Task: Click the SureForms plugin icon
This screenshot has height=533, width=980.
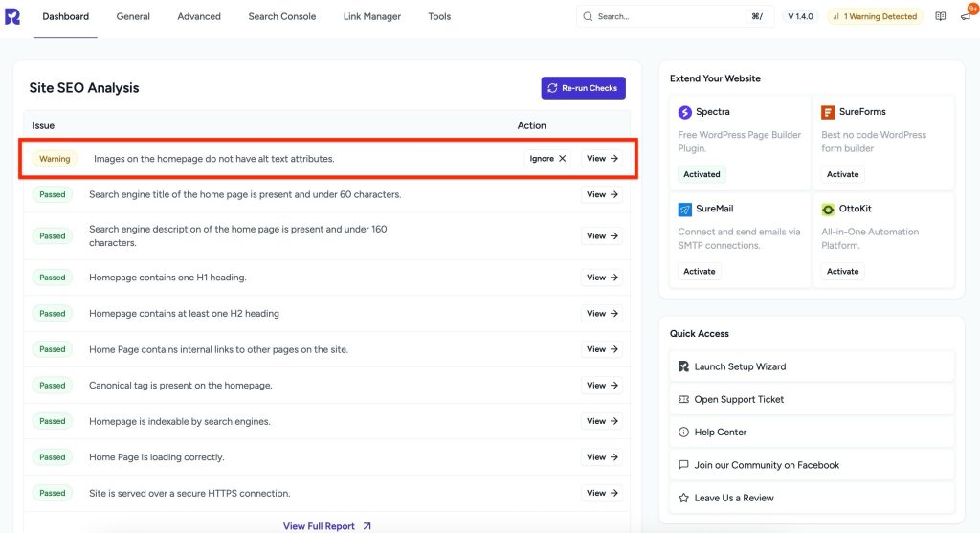Action: pos(829,112)
